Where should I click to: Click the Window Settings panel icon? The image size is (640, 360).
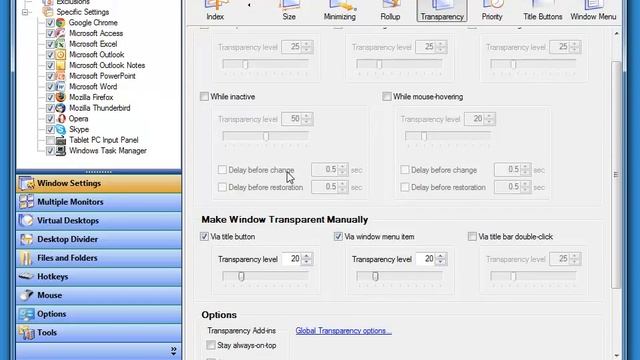click(27, 183)
